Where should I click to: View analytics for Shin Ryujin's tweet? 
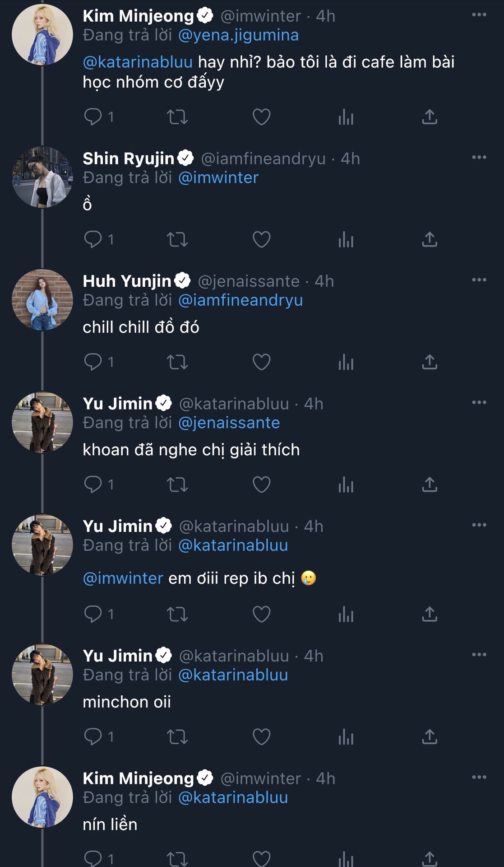pos(346,240)
